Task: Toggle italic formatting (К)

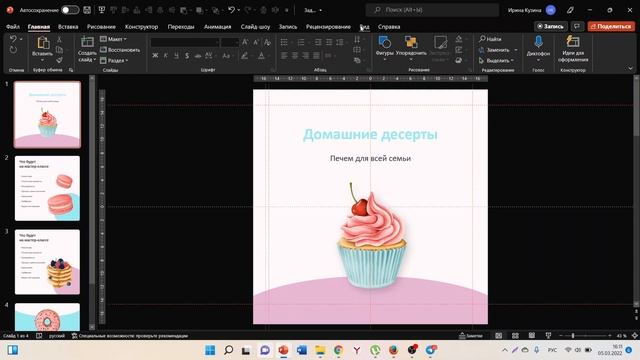Action: [166, 56]
